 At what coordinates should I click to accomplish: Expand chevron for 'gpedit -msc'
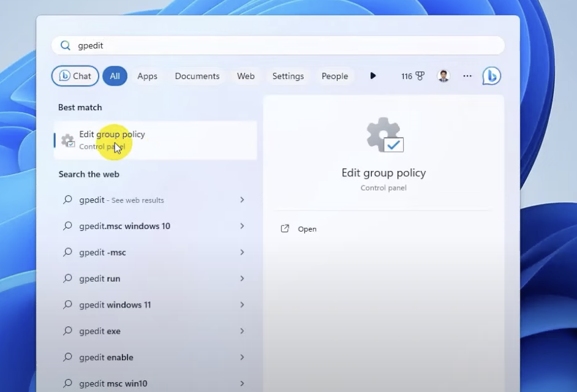[242, 252]
